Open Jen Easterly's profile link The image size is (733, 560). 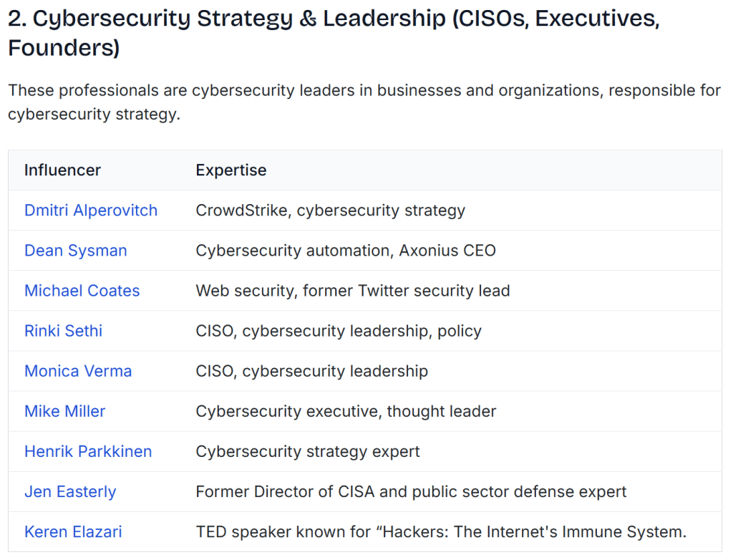pos(70,492)
